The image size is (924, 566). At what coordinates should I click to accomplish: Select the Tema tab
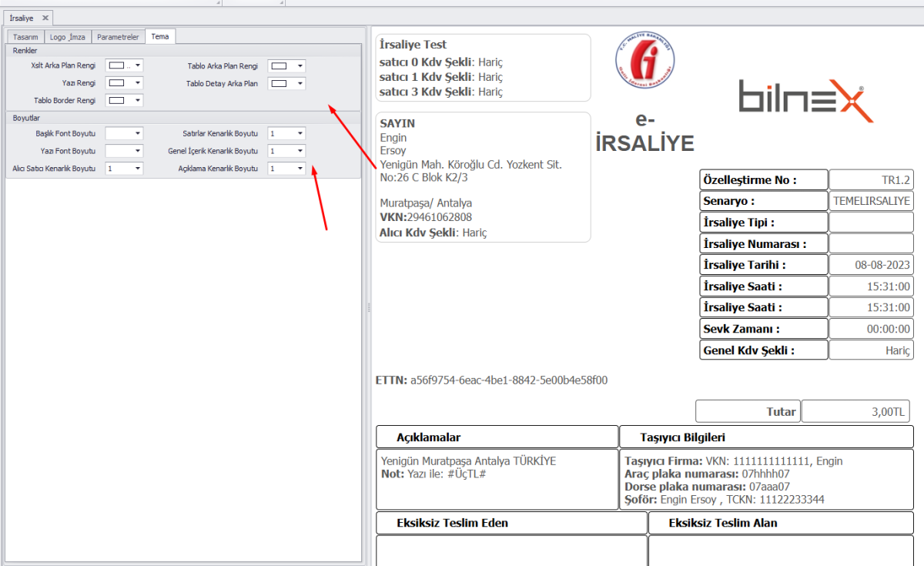pos(160,37)
